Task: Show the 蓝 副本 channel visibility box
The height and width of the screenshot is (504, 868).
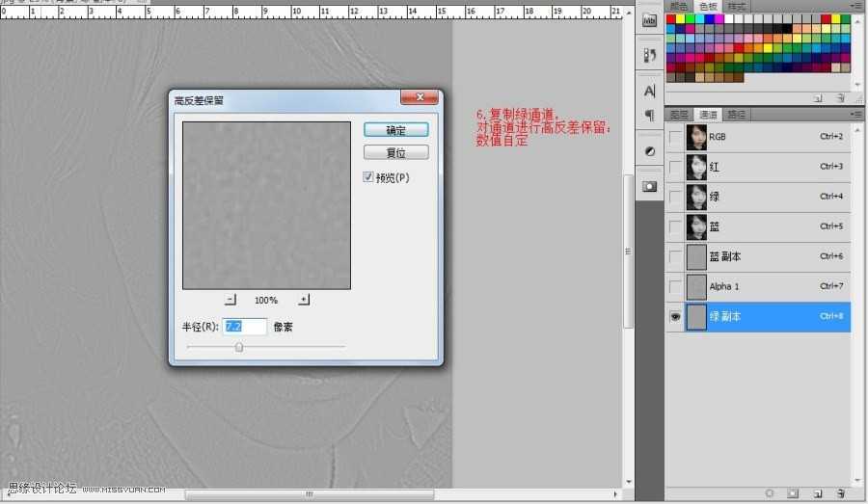Action: (675, 256)
